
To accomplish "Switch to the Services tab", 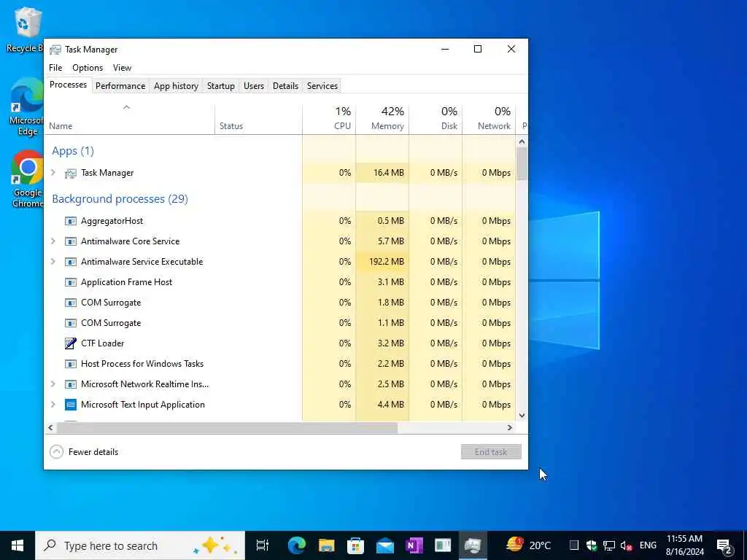I will [x=322, y=86].
